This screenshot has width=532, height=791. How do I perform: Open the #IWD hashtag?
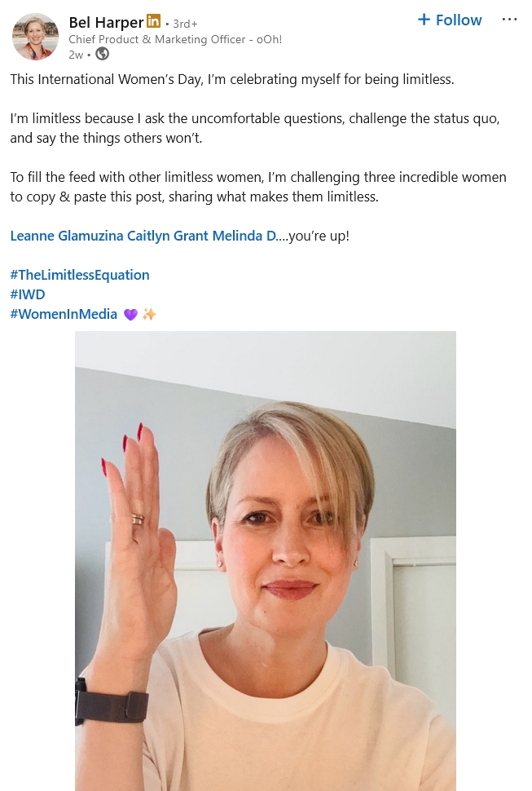coord(28,294)
